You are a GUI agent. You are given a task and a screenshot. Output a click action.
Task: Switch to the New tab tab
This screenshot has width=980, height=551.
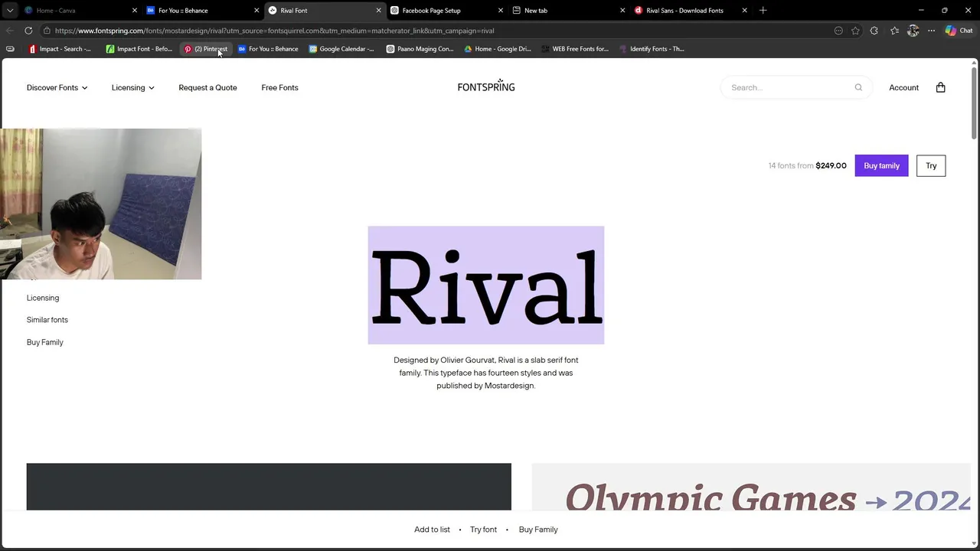[x=567, y=11]
